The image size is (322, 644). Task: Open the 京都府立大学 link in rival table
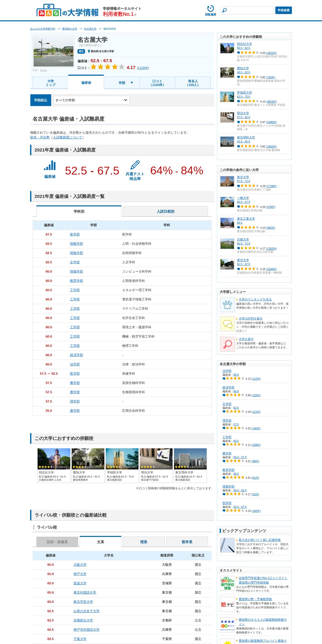pyautogui.click(x=83, y=620)
